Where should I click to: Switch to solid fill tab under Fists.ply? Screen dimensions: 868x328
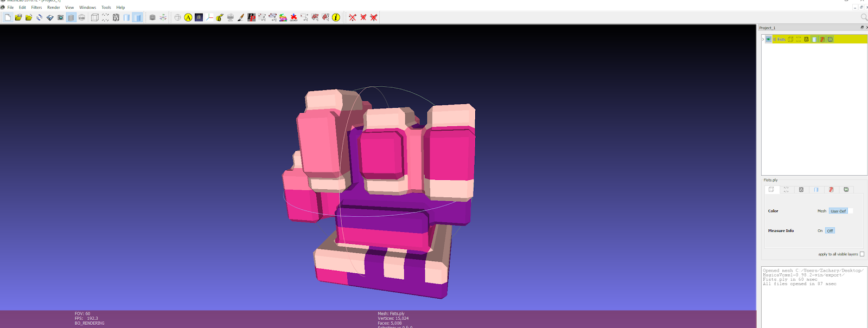pyautogui.click(x=816, y=189)
